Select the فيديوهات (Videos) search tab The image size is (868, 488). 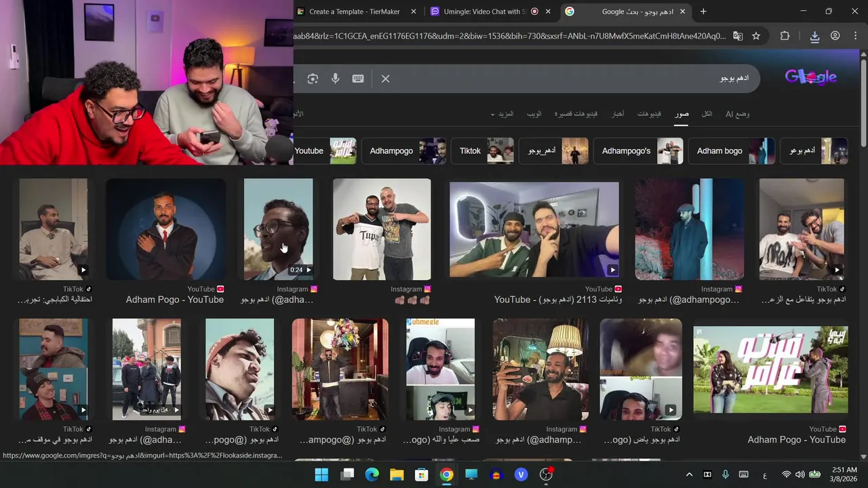pyautogui.click(x=649, y=114)
